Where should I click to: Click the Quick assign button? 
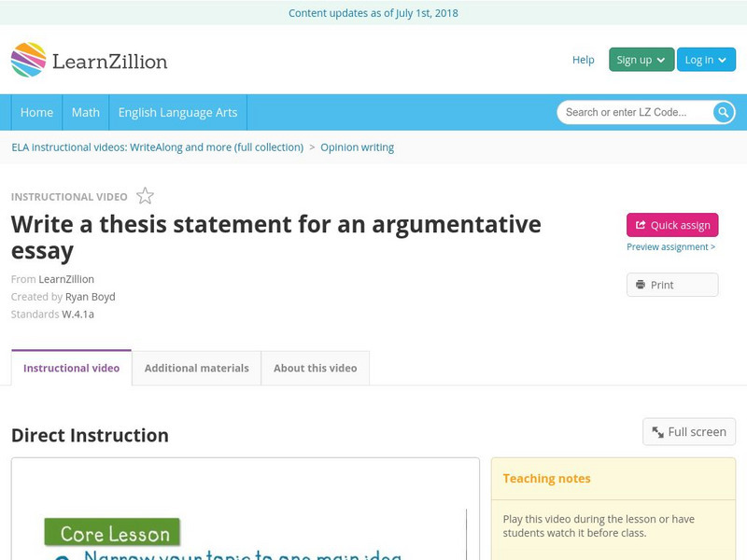(x=670, y=224)
